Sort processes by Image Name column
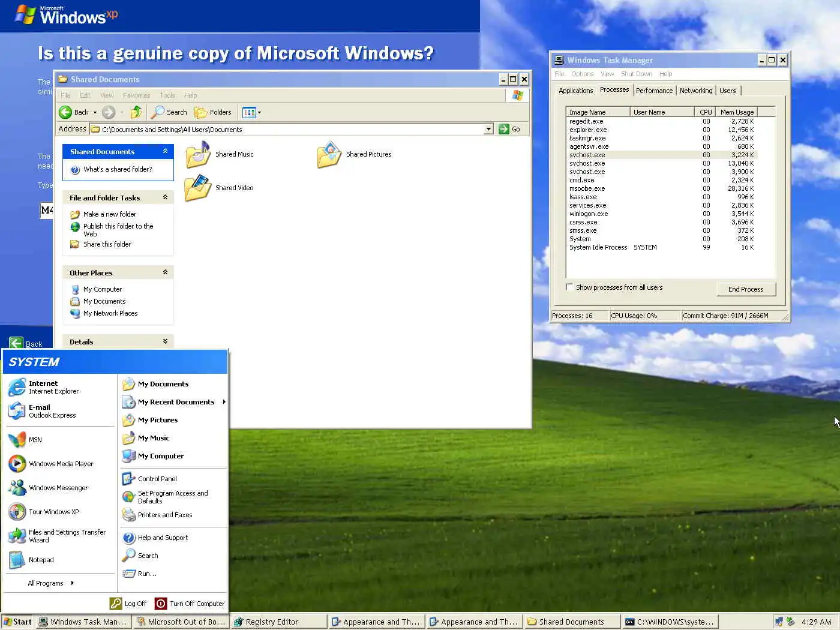 point(598,112)
